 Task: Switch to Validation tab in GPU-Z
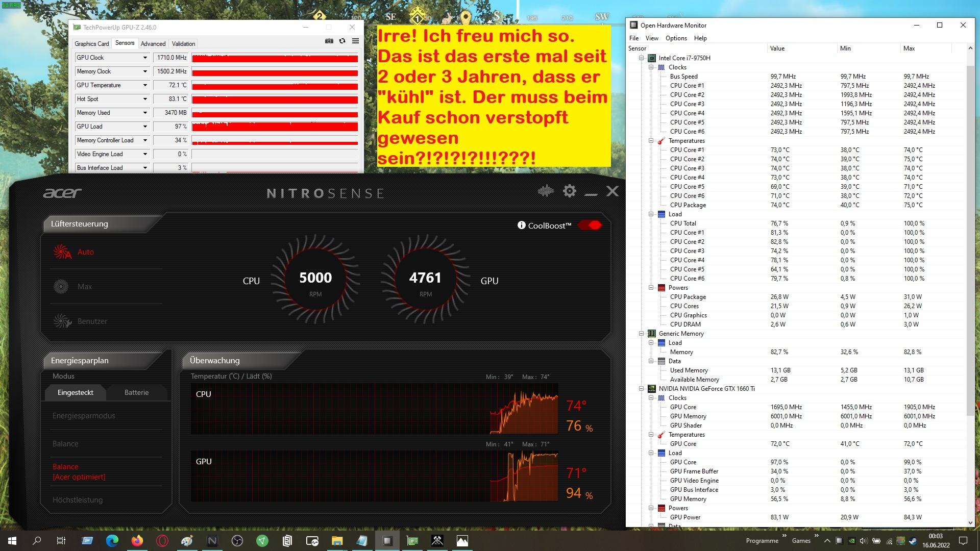coord(183,44)
